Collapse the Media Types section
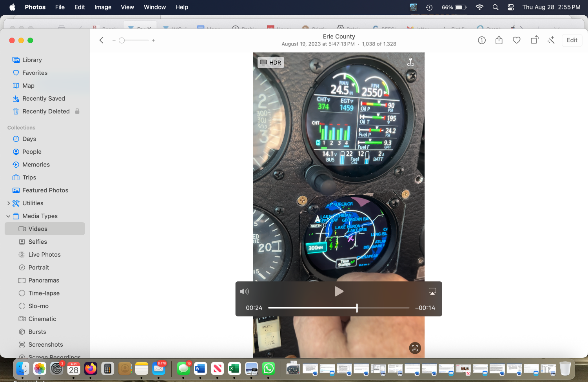 pos(8,216)
